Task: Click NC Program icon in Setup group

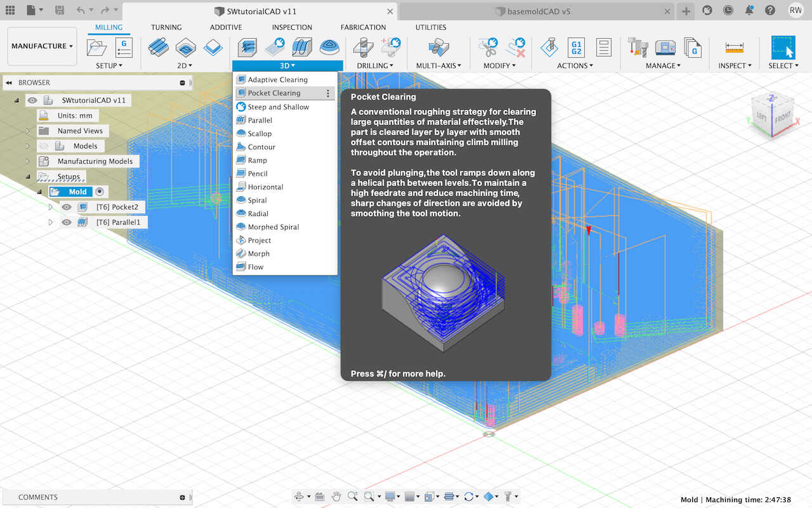Action: (x=124, y=47)
